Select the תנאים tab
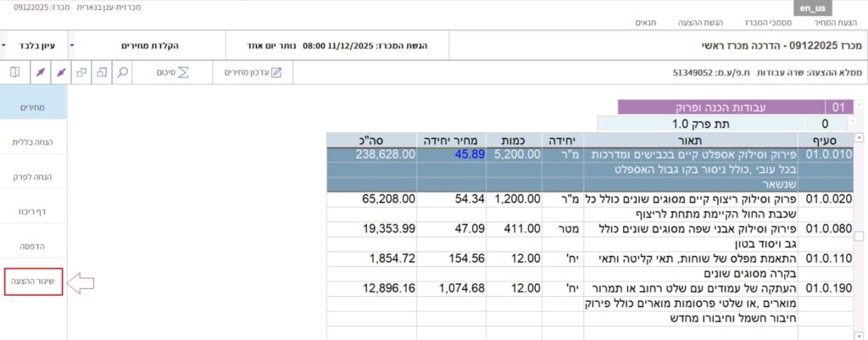The width and height of the screenshot is (868, 340). click(648, 22)
